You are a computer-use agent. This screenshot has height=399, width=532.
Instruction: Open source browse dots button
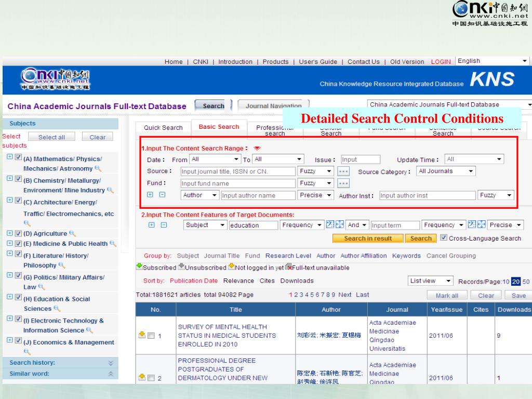[x=343, y=171]
